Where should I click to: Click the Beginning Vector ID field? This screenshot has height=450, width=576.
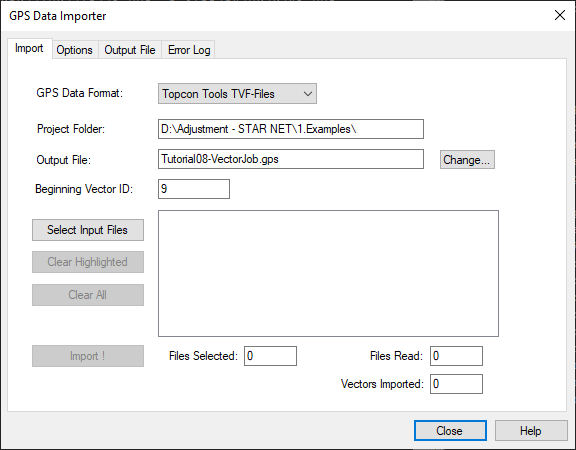(194, 189)
